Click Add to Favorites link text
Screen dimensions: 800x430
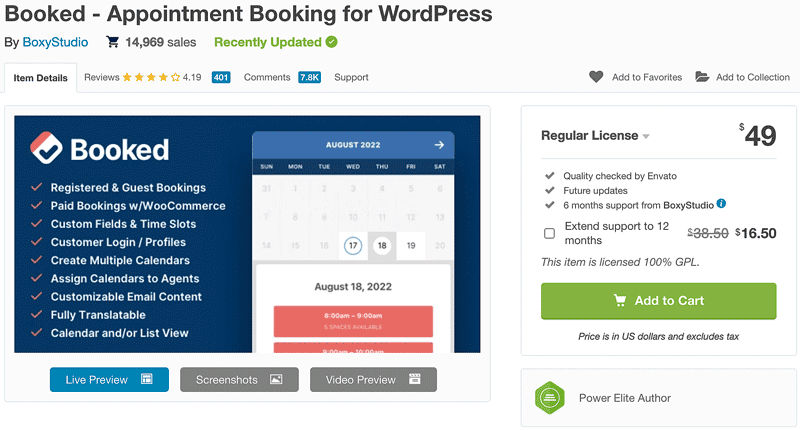point(647,78)
